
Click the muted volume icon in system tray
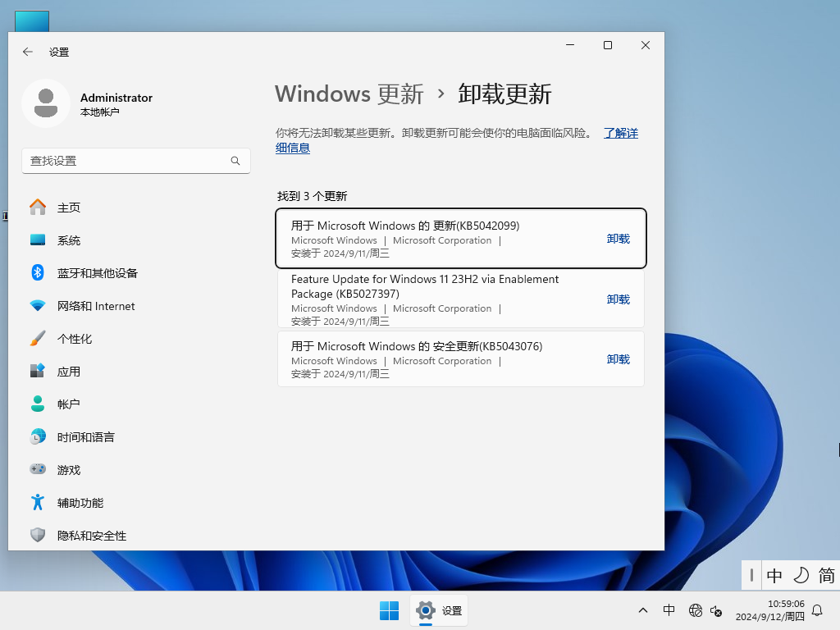coord(715,612)
